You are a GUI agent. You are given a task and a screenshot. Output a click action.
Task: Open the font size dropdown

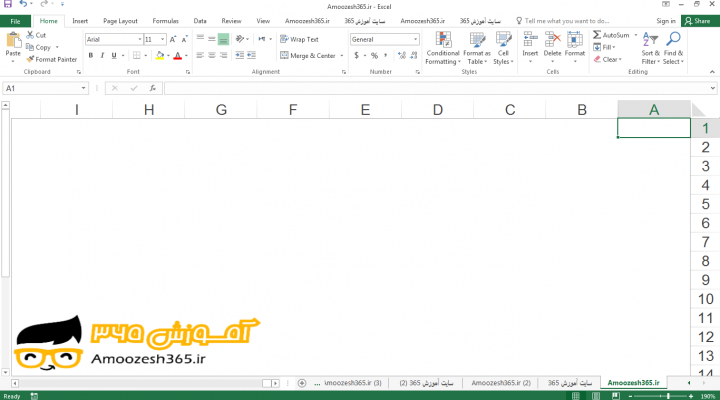coord(162,39)
